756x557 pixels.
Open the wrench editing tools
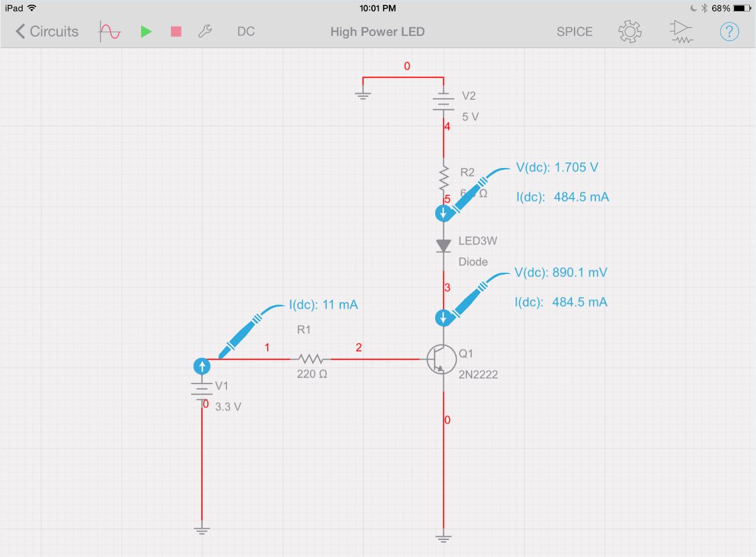pyautogui.click(x=205, y=31)
